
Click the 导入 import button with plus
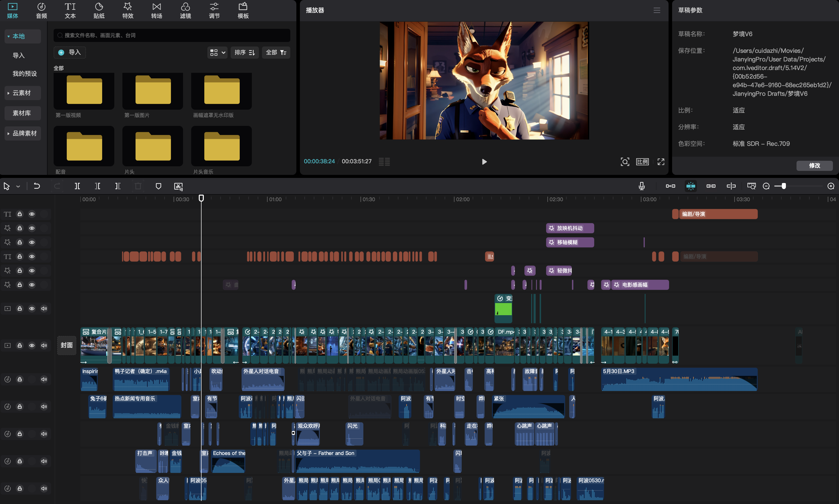(70, 52)
